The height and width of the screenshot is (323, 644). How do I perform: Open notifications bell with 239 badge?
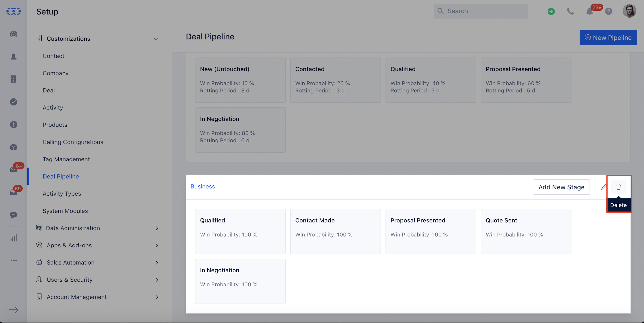[589, 11]
